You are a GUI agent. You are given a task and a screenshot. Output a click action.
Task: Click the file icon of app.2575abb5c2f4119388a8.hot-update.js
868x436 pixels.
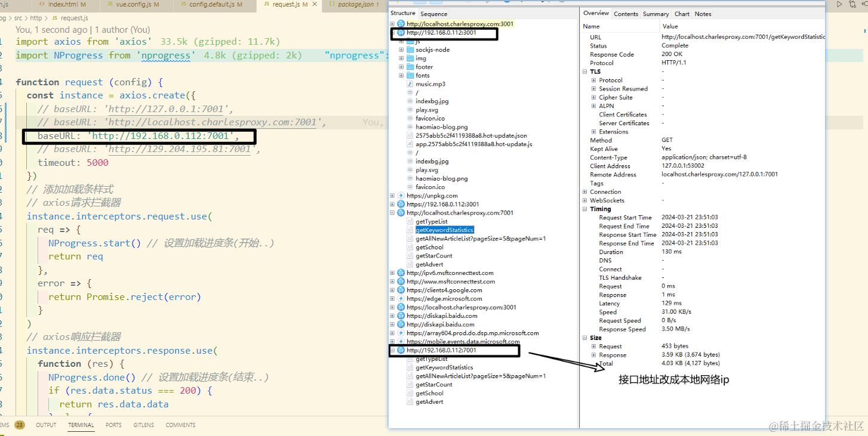(x=410, y=144)
